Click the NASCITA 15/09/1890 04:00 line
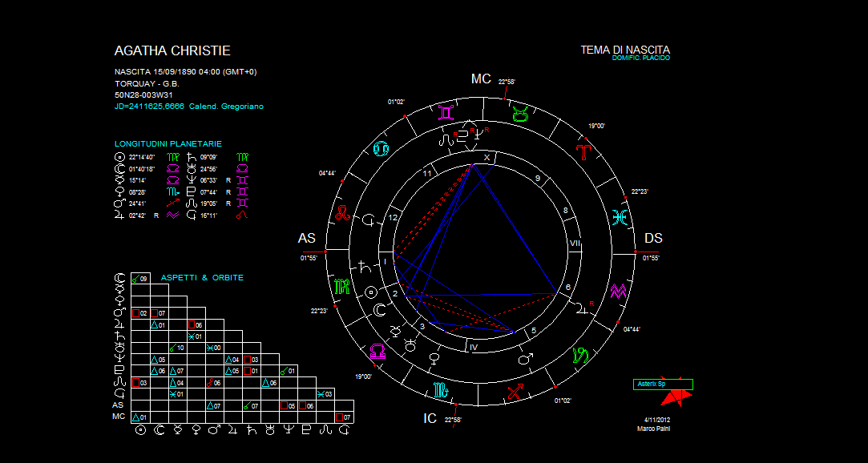The width and height of the screenshot is (868, 463). (185, 72)
